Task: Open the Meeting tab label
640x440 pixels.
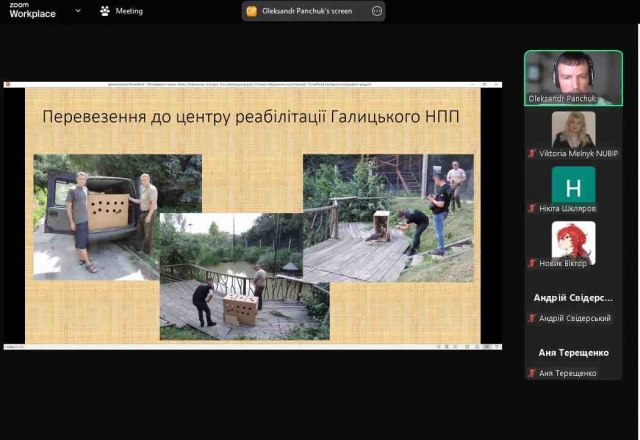Action: [129, 11]
